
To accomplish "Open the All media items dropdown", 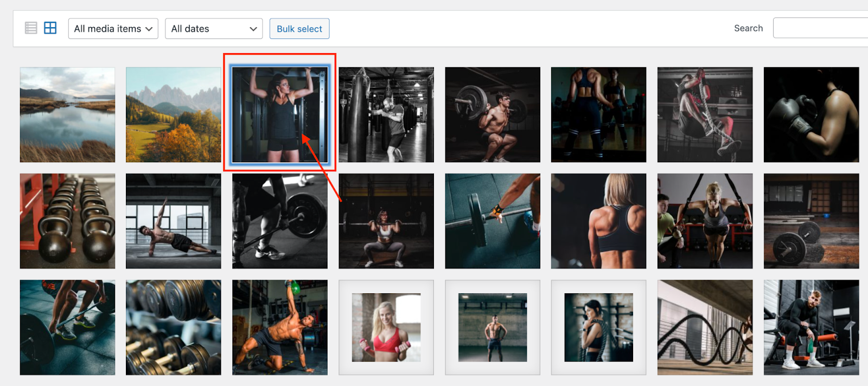I will (113, 29).
